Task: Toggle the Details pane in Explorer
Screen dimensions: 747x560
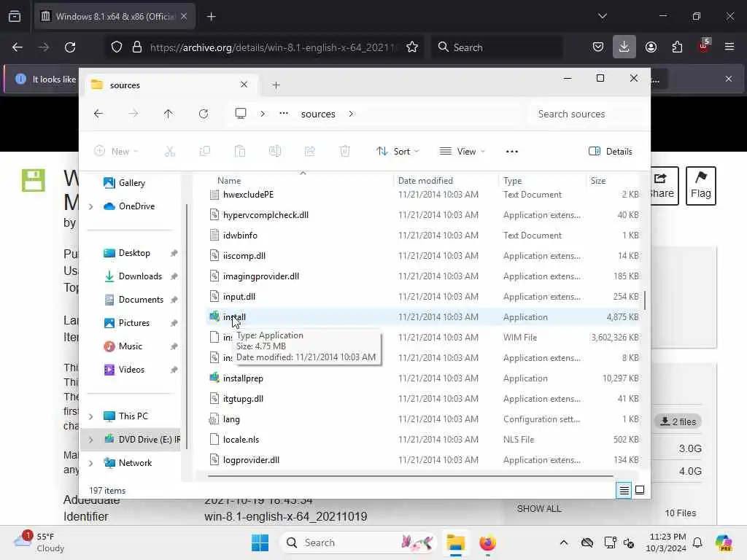Action: (611, 152)
